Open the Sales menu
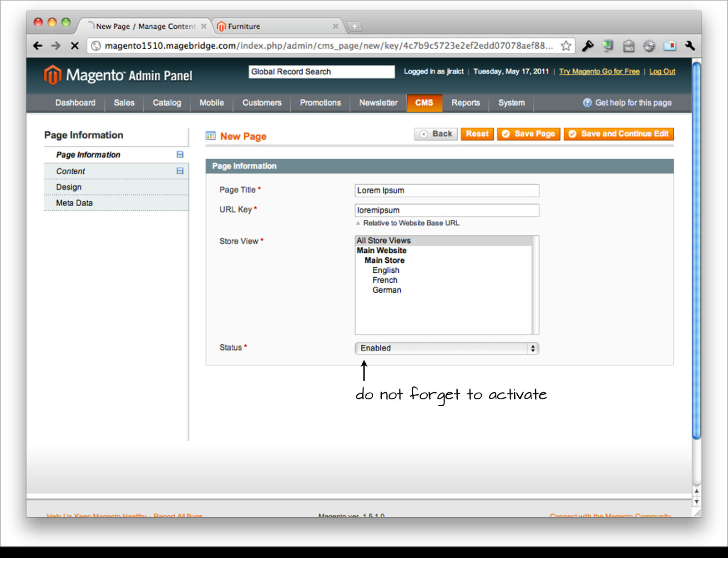The width and height of the screenshot is (728, 561). [x=124, y=103]
